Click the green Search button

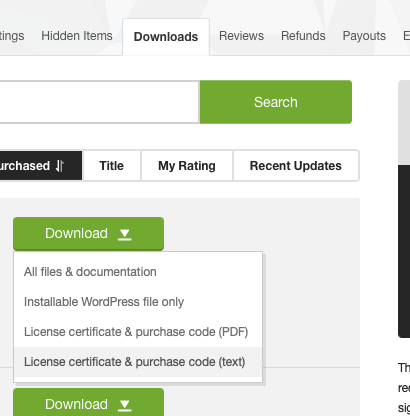point(276,102)
